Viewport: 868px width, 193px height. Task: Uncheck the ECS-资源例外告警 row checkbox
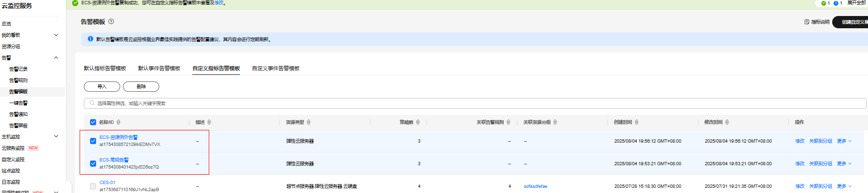tap(93, 141)
